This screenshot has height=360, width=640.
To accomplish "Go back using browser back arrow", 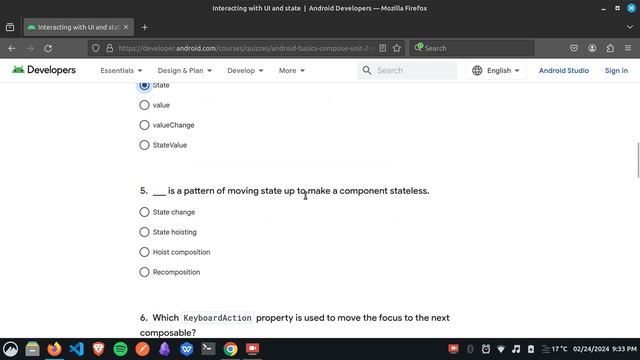I will click(x=12, y=48).
